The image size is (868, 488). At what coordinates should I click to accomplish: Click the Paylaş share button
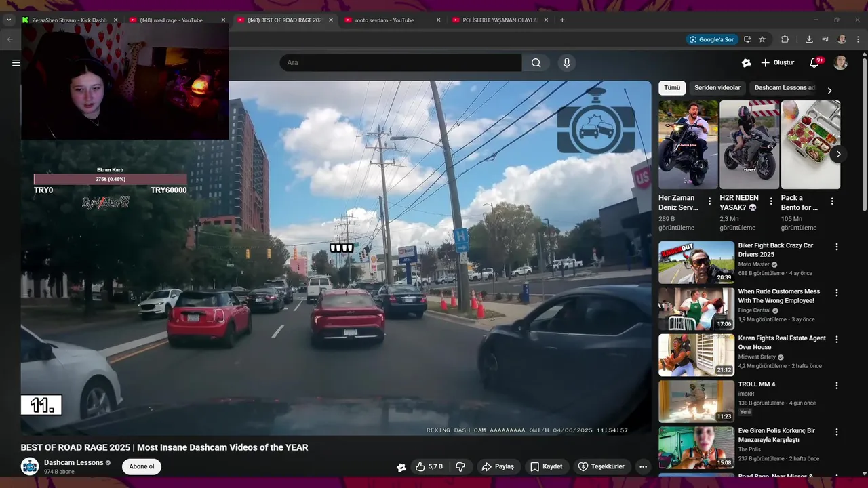(x=498, y=466)
